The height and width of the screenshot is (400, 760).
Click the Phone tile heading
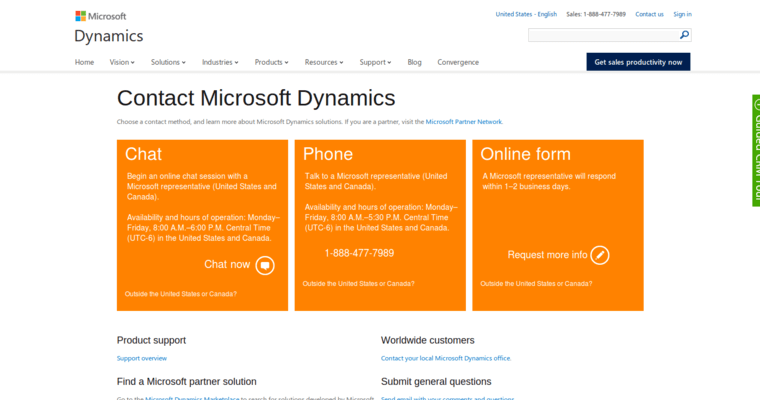pos(328,154)
